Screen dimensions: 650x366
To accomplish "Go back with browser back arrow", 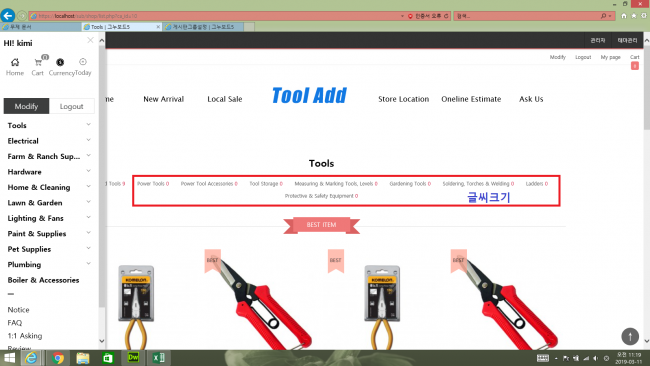I will 7,16.
